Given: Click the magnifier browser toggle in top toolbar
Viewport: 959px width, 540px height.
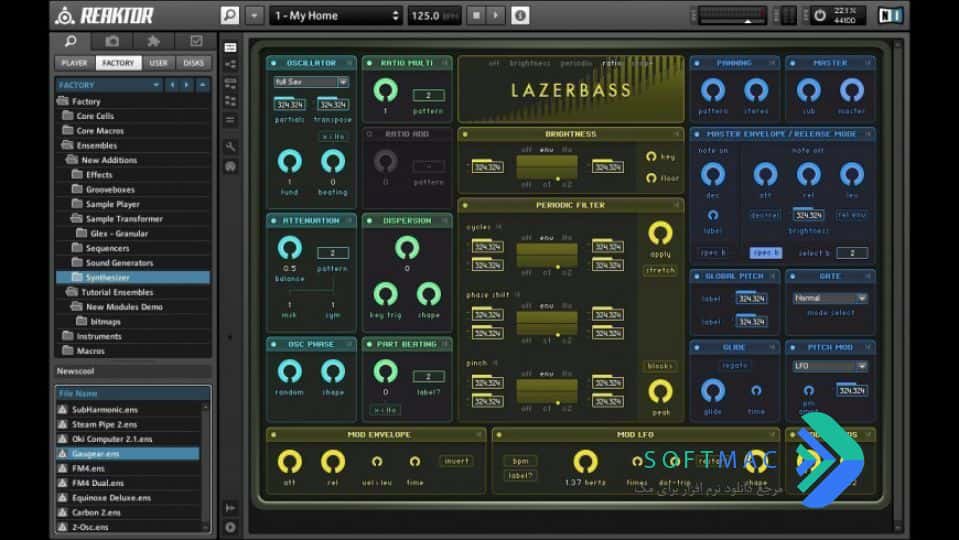Looking at the screenshot, I should pyautogui.click(x=230, y=15).
